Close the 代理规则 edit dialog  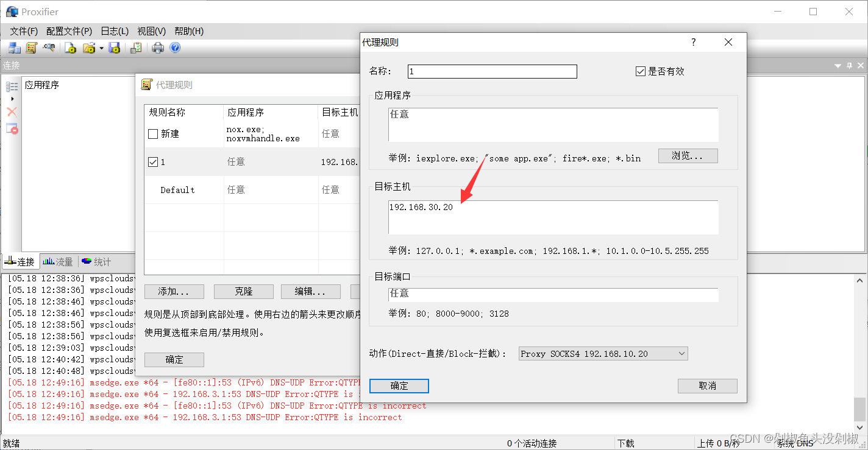click(x=728, y=42)
